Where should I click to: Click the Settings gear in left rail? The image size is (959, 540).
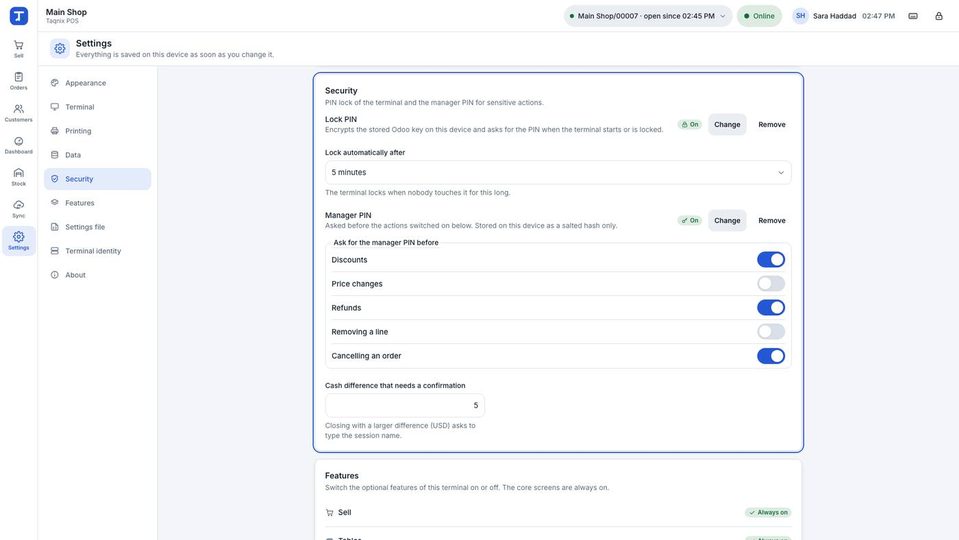pyautogui.click(x=18, y=240)
